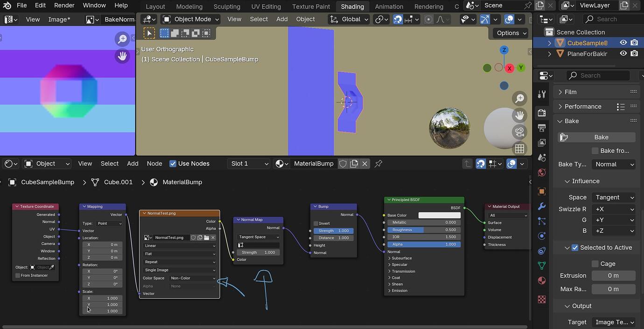Open the Render menu

64,6
